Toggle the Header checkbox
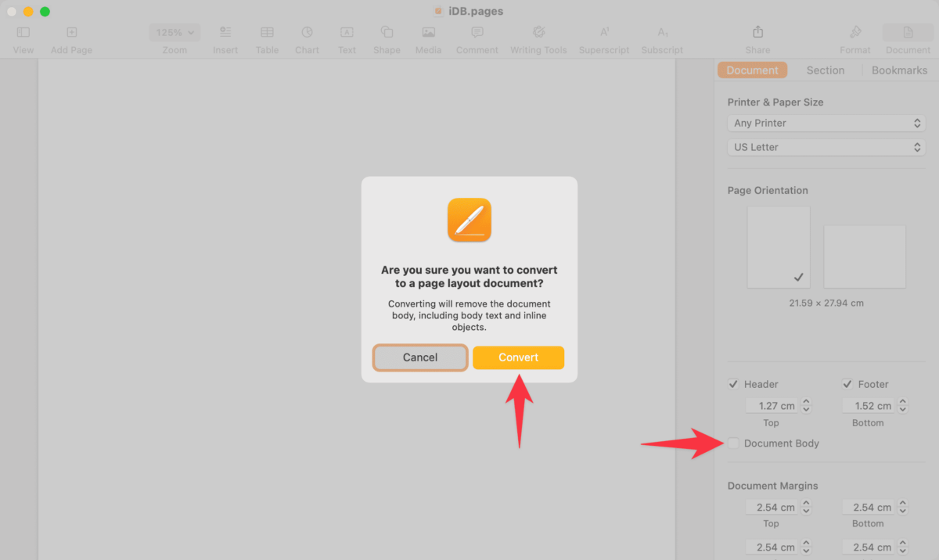Viewport: 939px width, 560px height. (733, 384)
